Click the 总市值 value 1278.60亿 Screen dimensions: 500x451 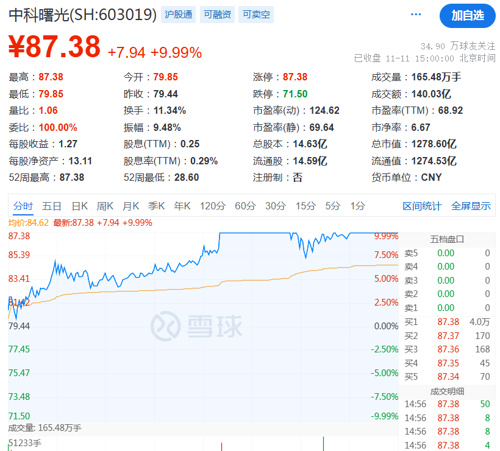(434, 144)
